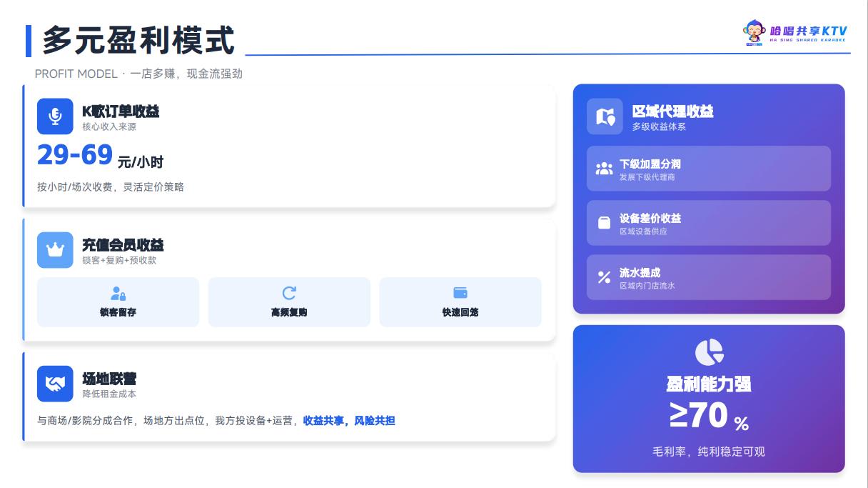Click the 与商场/影院分成合作 sentence start
This screenshot has width=868, height=488.
click(85, 420)
